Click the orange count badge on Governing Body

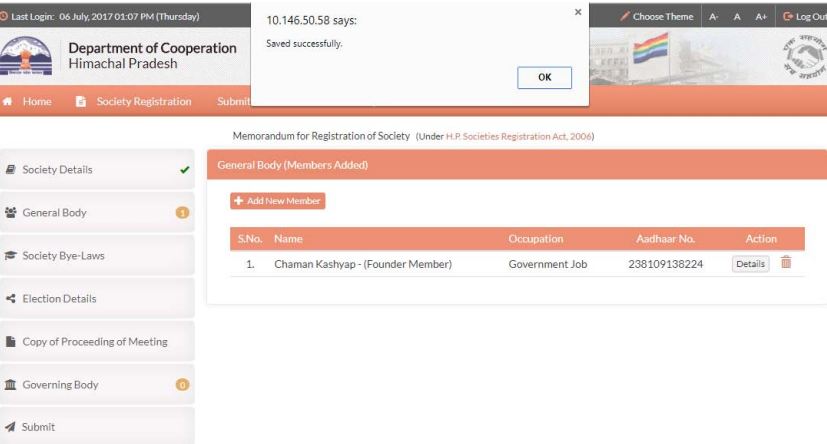tap(182, 384)
